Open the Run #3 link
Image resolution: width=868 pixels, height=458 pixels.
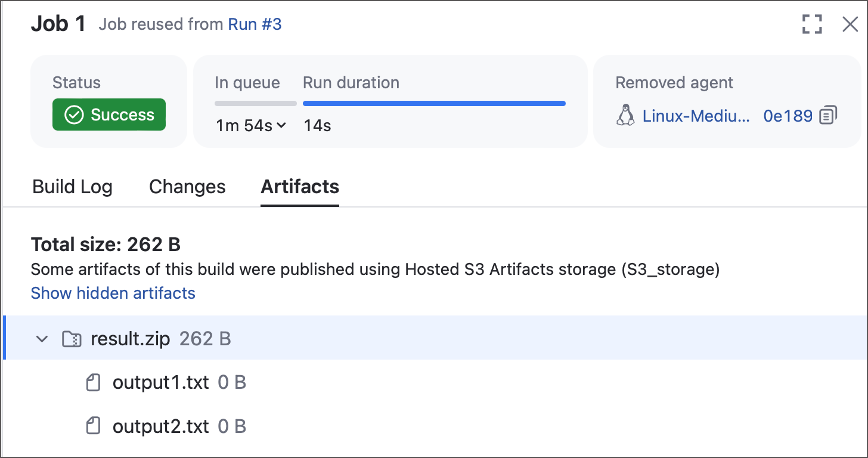tap(255, 24)
